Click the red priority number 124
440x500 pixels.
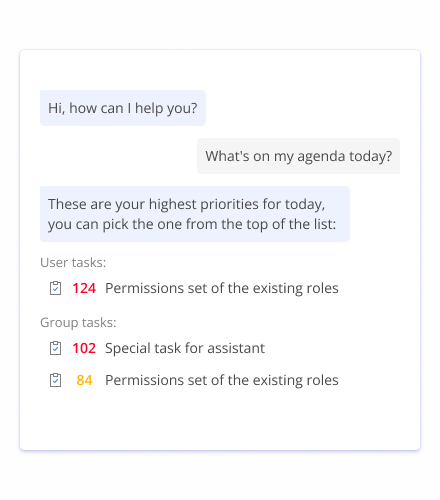pos(84,288)
